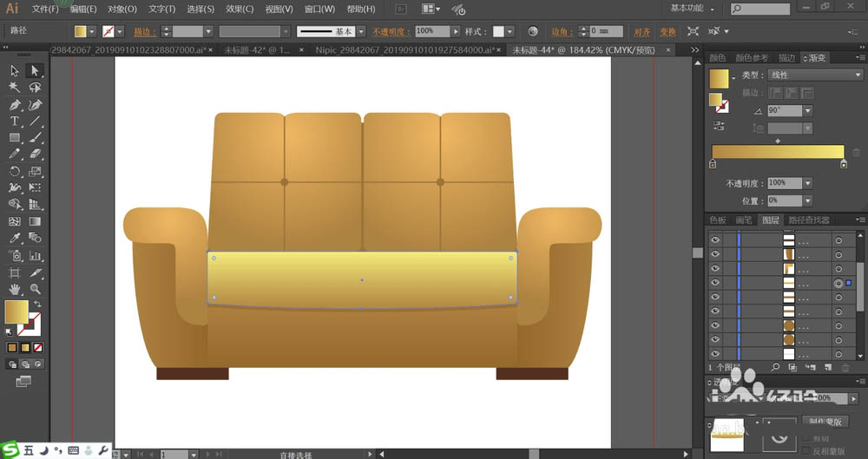868x459 pixels.
Task: Select the Lasso tool
Action: coord(35,87)
